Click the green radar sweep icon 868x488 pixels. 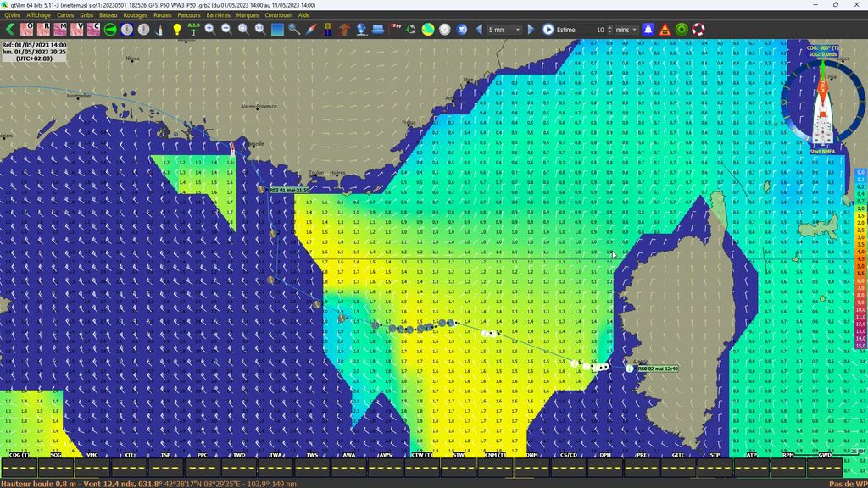tap(110, 30)
